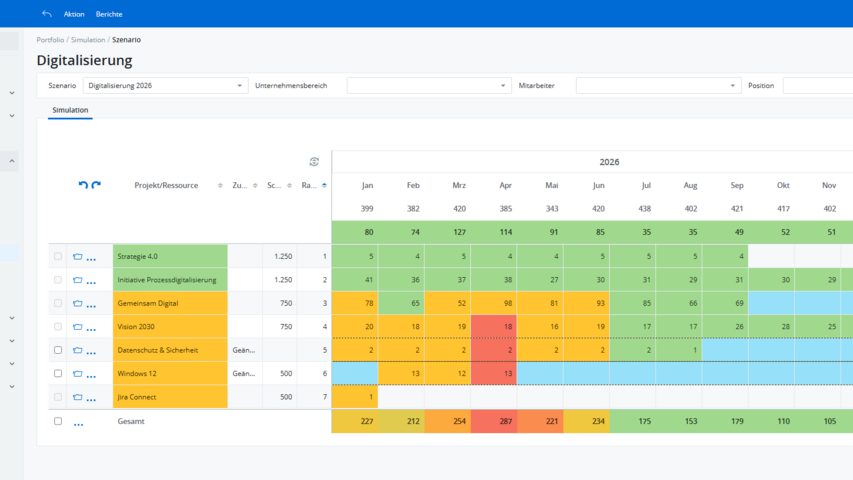
Task: Open three-dot menu for Vision 2030 row
Action: click(x=91, y=327)
